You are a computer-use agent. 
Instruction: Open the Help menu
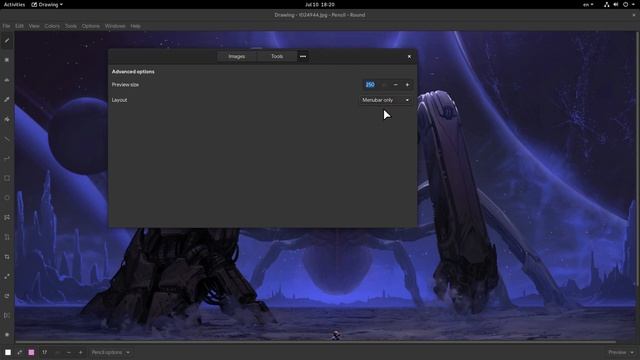tap(136, 26)
